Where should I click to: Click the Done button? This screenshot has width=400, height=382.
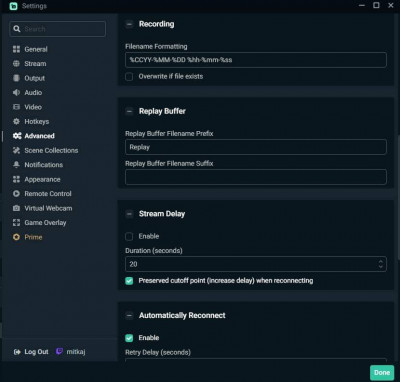click(x=382, y=373)
